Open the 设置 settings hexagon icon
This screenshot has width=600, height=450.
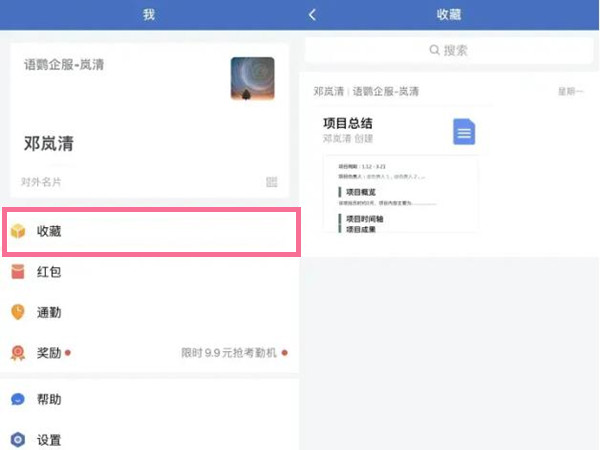coord(18,440)
